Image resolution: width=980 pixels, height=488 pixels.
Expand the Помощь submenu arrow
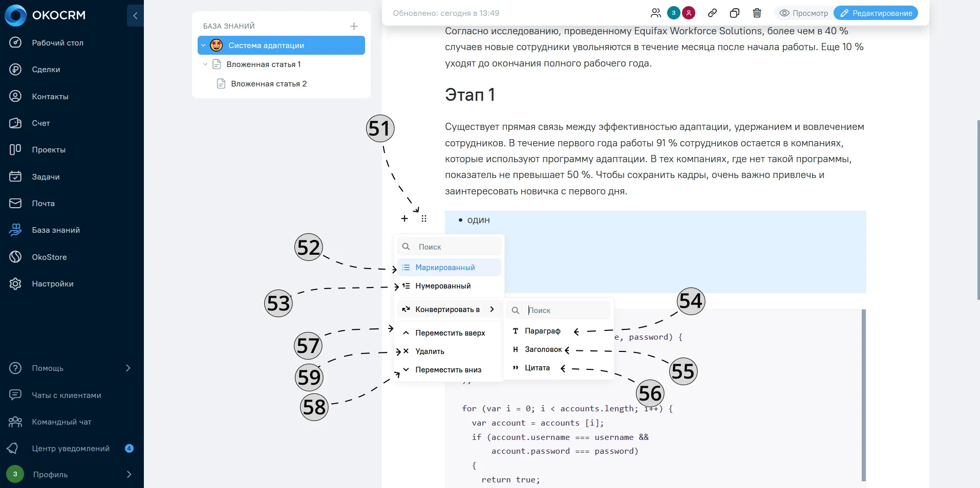(128, 368)
